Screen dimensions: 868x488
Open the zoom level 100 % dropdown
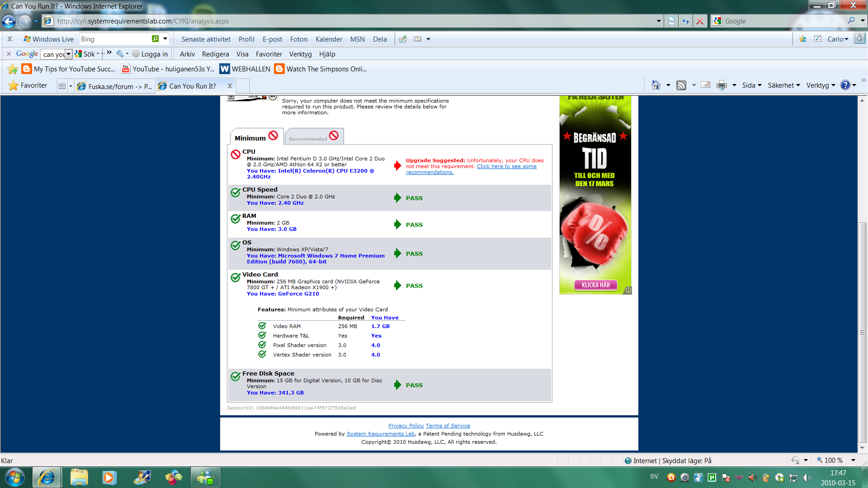[853, 460]
